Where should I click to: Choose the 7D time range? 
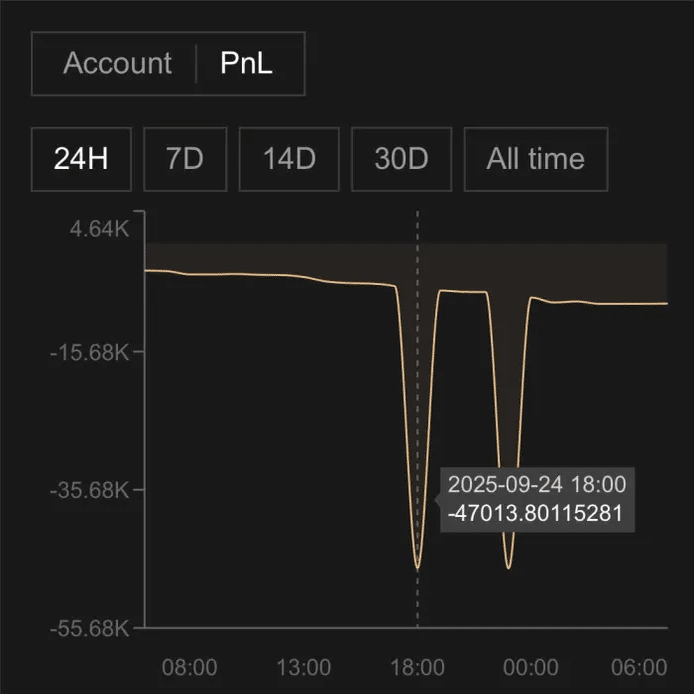pyautogui.click(x=185, y=159)
